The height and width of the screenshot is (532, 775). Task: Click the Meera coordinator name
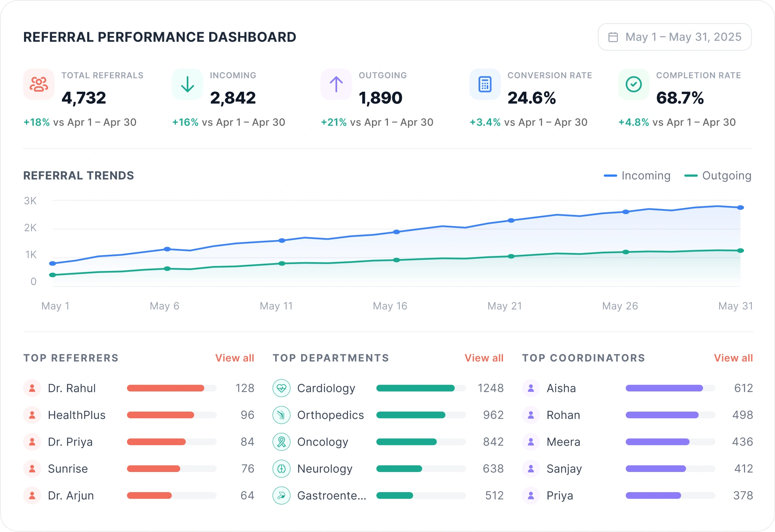[563, 442]
